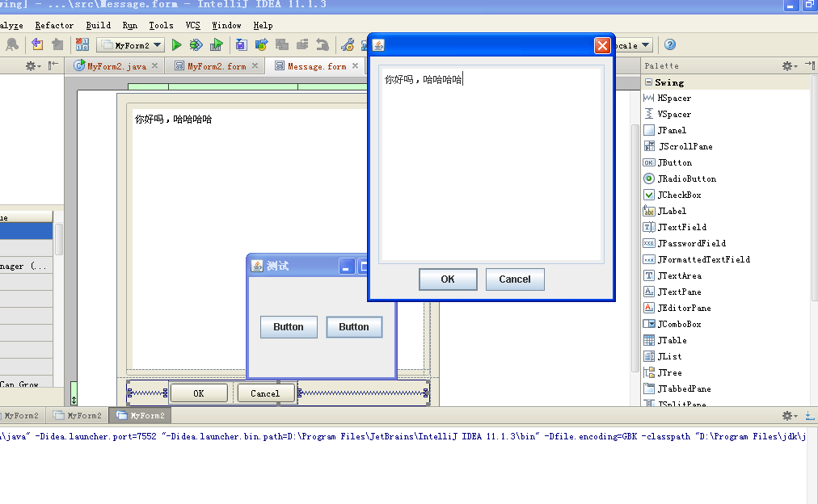Hide the Palette panel with arrow icon
Screen dimensions: 818x504
810,65
